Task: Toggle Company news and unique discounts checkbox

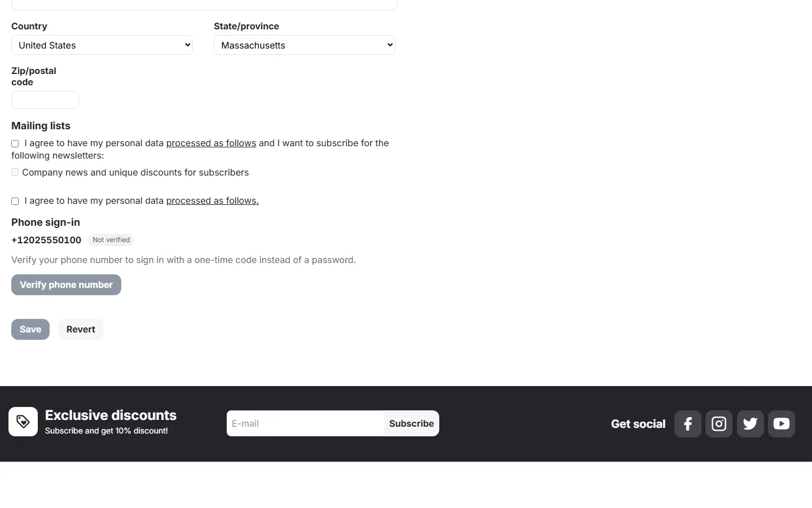Action: click(15, 172)
